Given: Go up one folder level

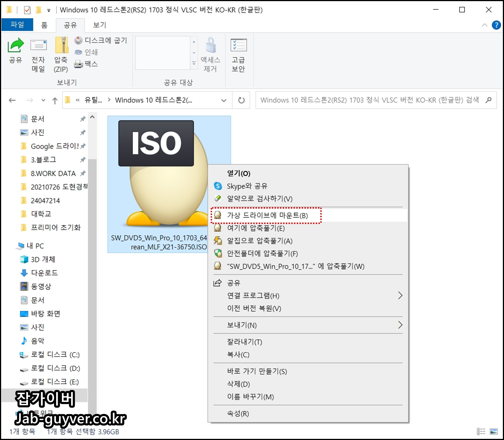Looking at the screenshot, I should [55, 100].
